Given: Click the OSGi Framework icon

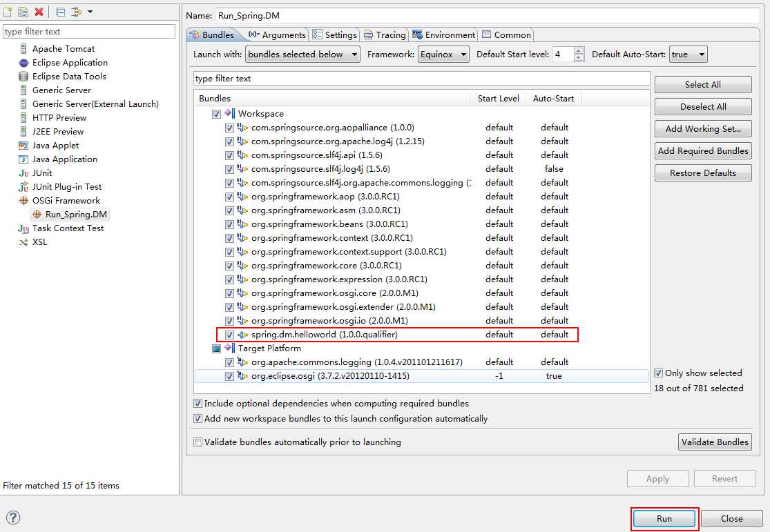Looking at the screenshot, I should [23, 201].
